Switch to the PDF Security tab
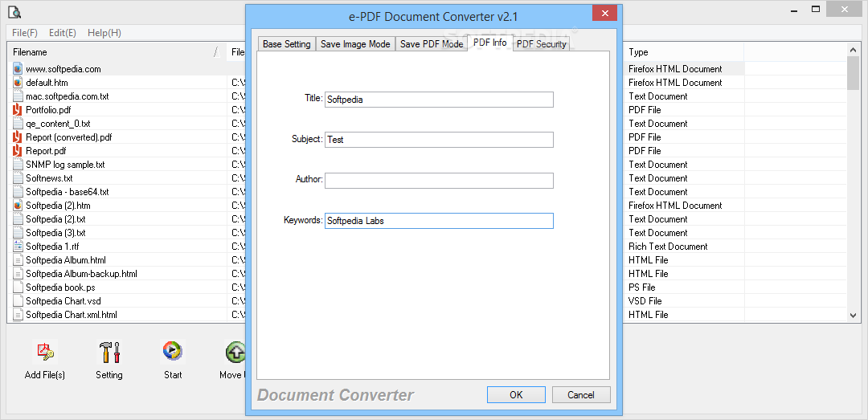This screenshot has height=420, width=868. point(542,44)
